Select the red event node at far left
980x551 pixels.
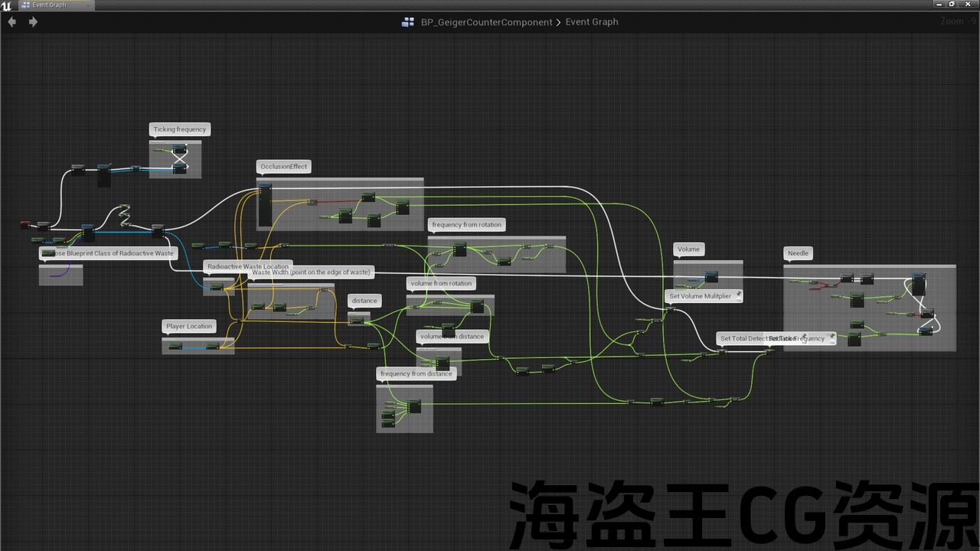click(x=27, y=224)
